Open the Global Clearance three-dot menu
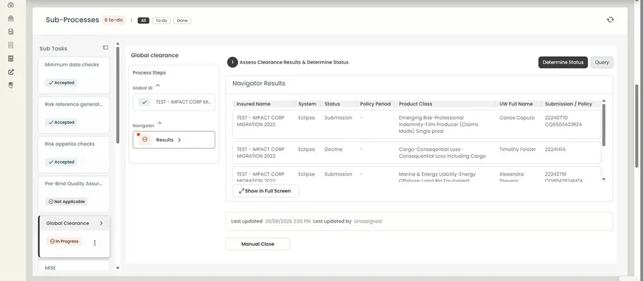 (x=95, y=243)
